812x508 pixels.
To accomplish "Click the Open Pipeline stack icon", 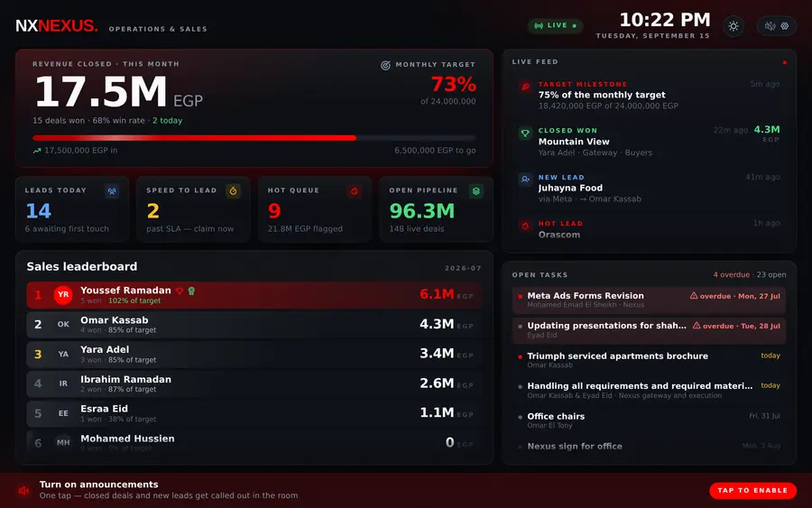I will coord(475,191).
